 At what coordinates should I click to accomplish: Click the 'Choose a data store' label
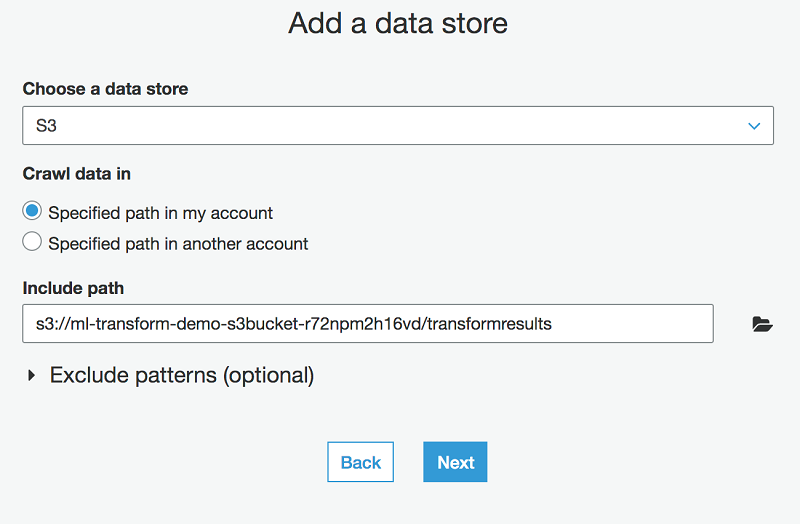[105, 89]
